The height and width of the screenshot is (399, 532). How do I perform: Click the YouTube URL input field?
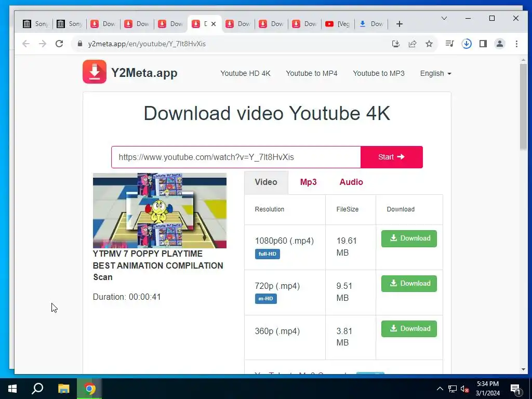point(236,157)
